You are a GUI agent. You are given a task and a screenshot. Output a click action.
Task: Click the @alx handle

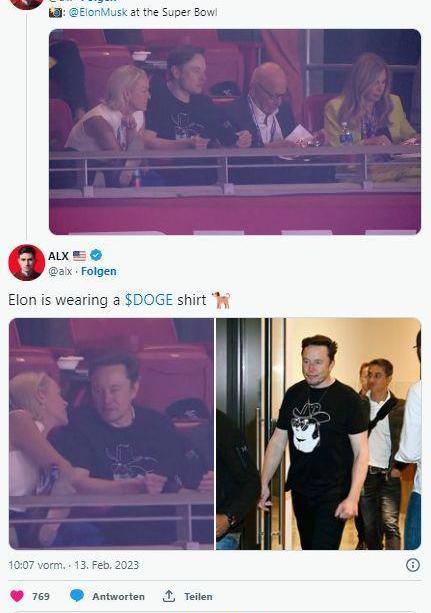(60, 271)
